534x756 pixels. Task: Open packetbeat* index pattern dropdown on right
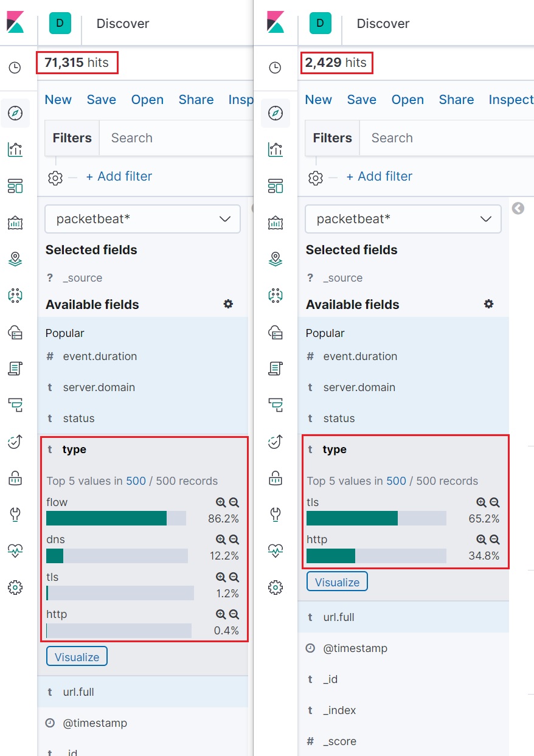[x=403, y=219]
